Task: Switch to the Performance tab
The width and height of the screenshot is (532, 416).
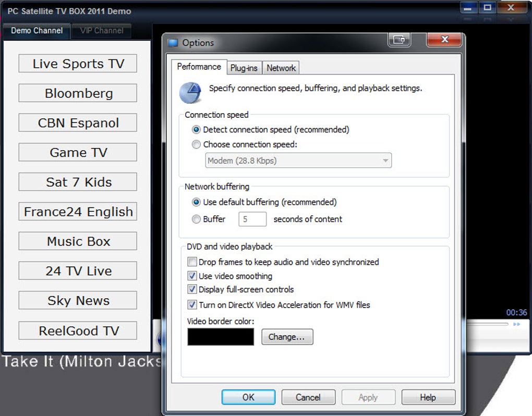Action: click(x=199, y=67)
